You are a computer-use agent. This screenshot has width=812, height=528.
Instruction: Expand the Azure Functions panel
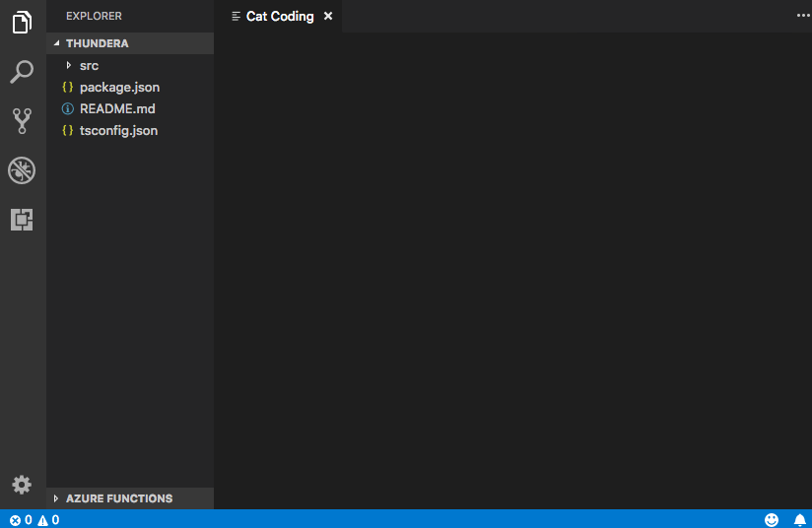click(x=118, y=498)
